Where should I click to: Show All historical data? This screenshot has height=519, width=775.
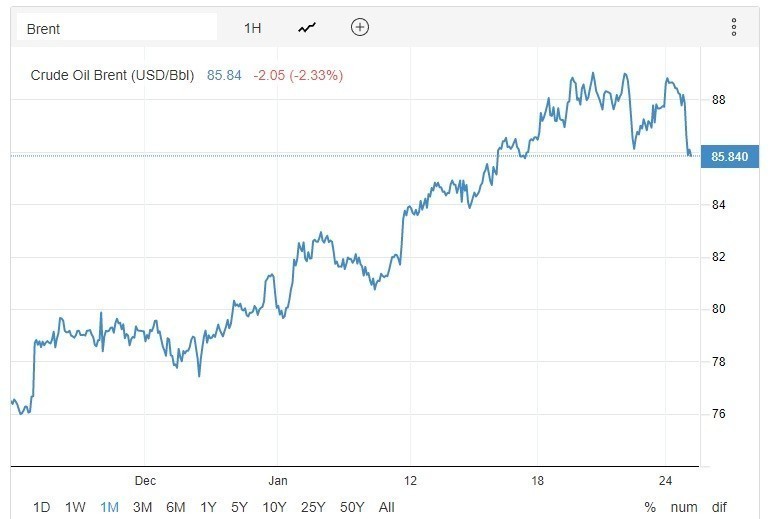(387, 507)
